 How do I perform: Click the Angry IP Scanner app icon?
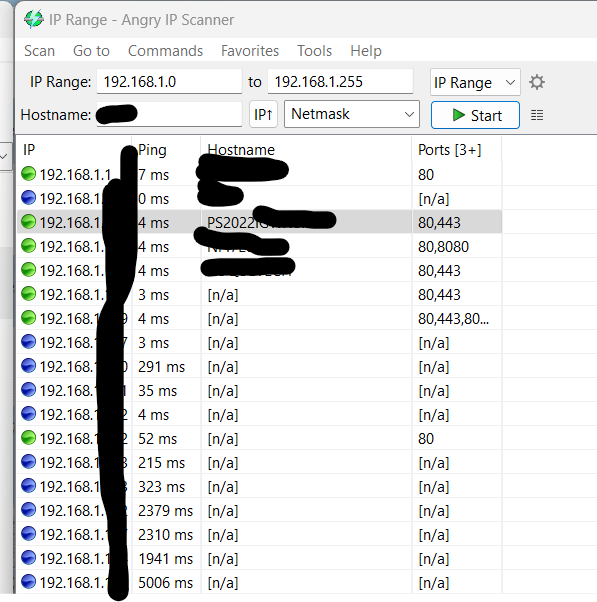34,19
